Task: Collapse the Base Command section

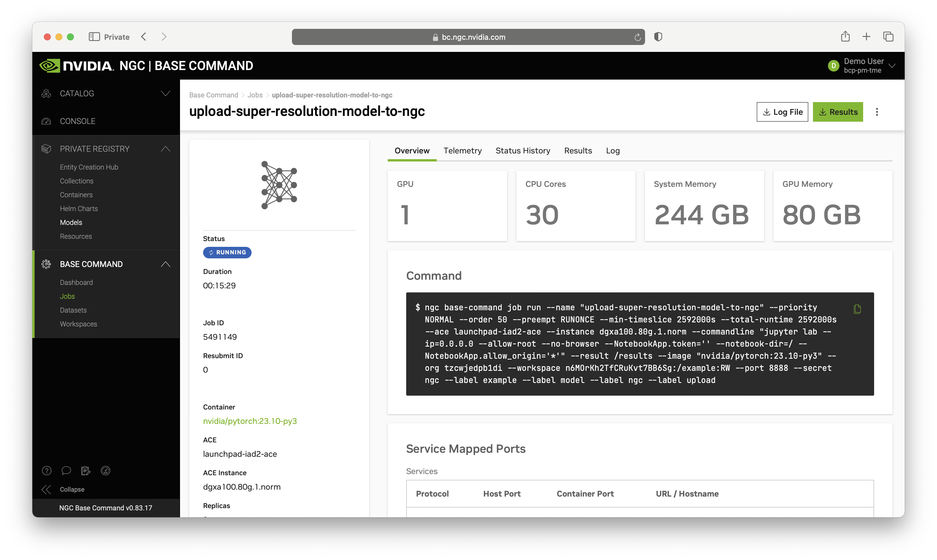Action: pos(165,264)
